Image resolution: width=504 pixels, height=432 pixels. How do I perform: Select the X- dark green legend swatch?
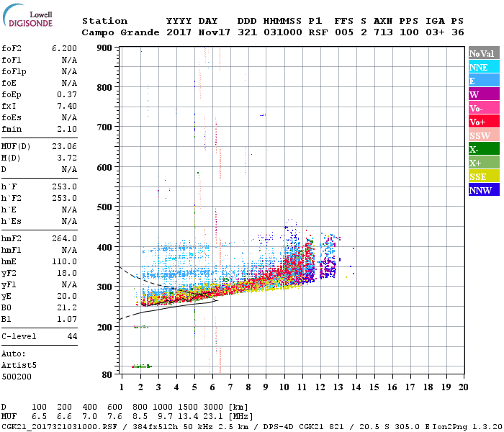point(484,149)
